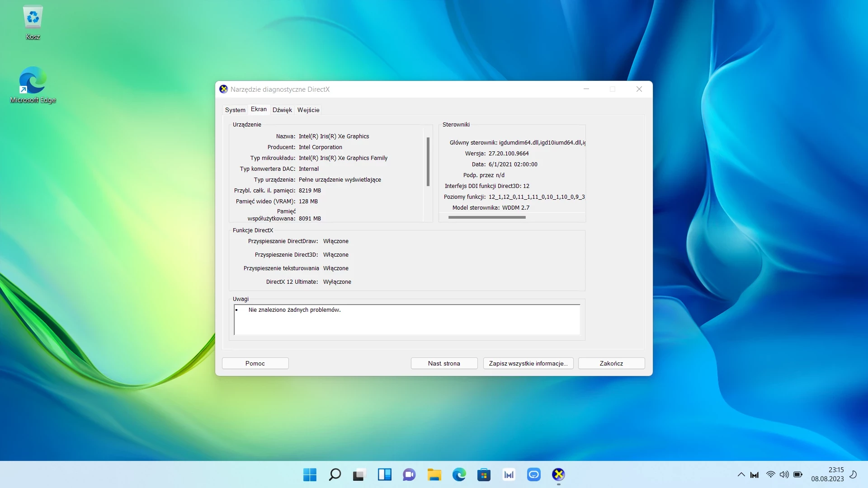The image size is (868, 488).
Task: Show hidden tray icons chevron
Action: click(x=741, y=474)
